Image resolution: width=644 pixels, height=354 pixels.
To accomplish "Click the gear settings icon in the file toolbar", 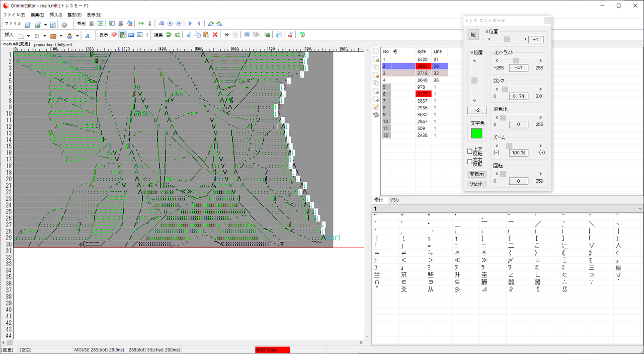I will pos(64,24).
